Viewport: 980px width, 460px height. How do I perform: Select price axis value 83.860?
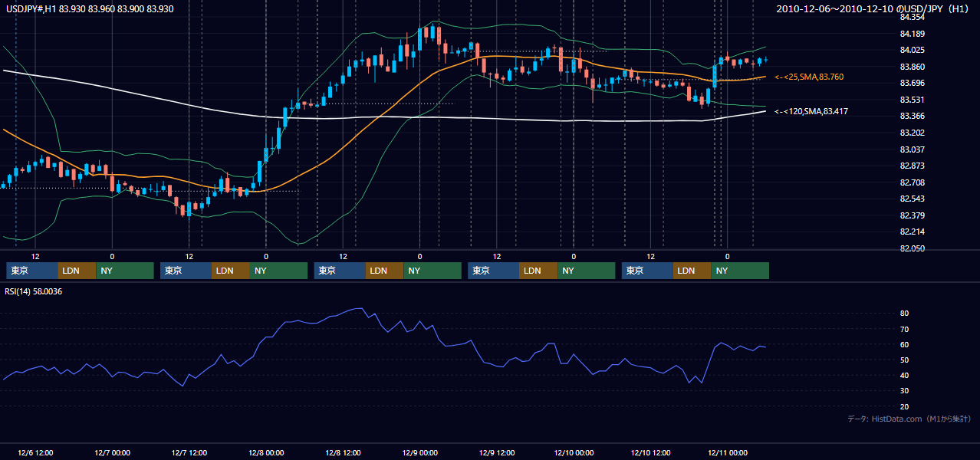click(x=912, y=67)
